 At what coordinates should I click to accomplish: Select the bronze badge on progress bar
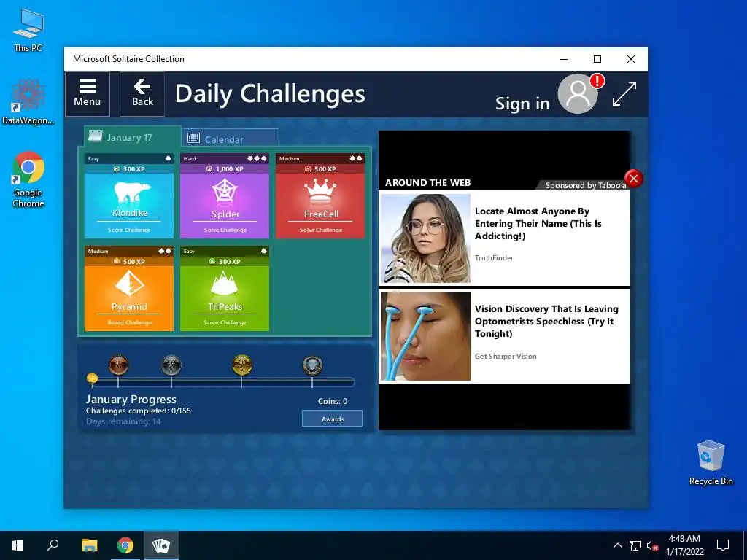(x=118, y=365)
